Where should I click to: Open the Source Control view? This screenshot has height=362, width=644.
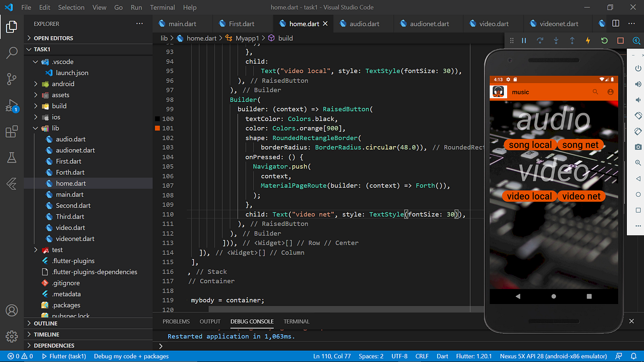pyautogui.click(x=12, y=79)
